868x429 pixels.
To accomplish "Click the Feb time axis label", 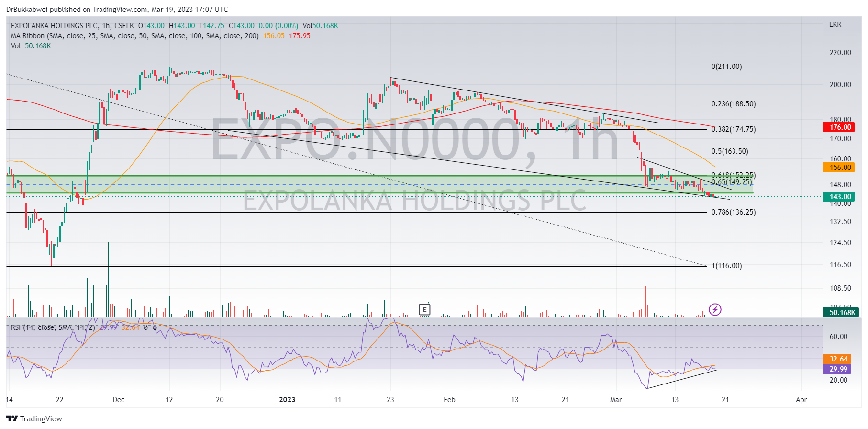I will click(449, 400).
